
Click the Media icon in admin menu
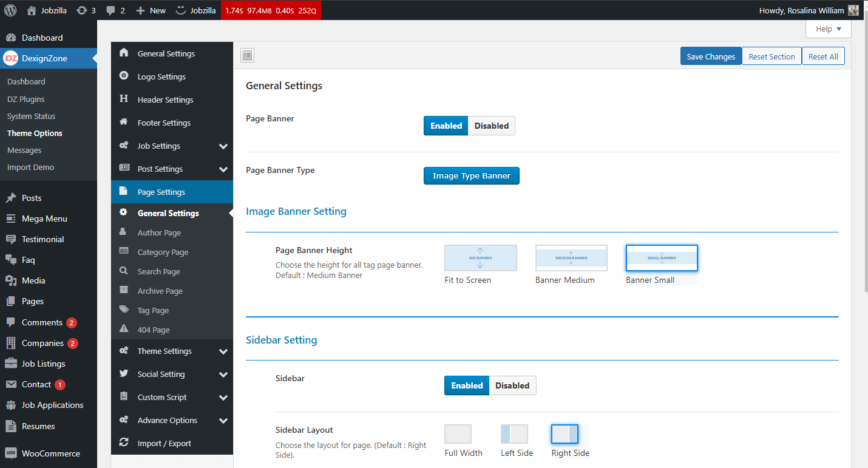point(10,280)
